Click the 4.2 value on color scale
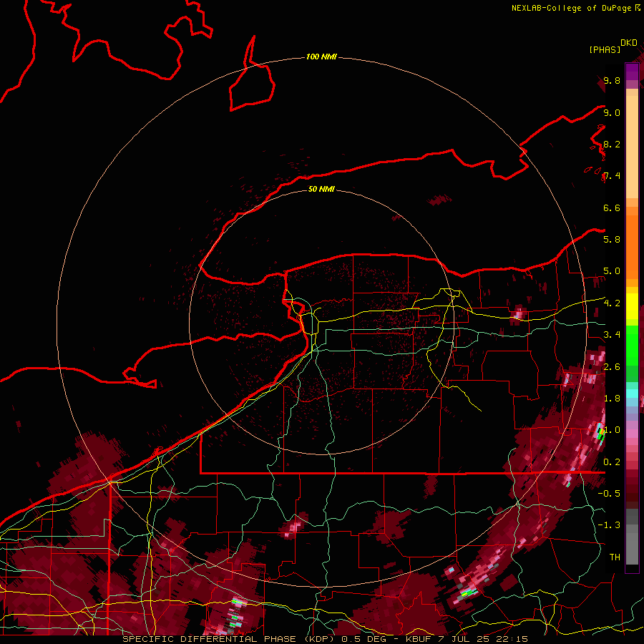This screenshot has height=644, width=644. 612,303
